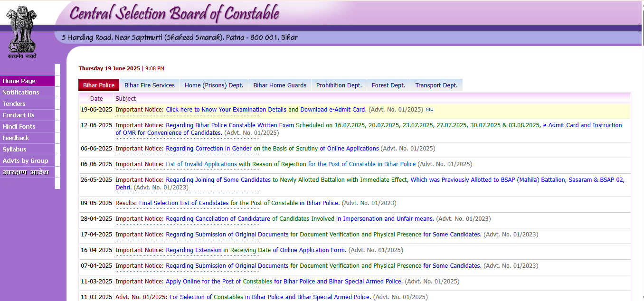Open 'Regarding Cancellation of Candidature' link

pyautogui.click(x=218, y=219)
